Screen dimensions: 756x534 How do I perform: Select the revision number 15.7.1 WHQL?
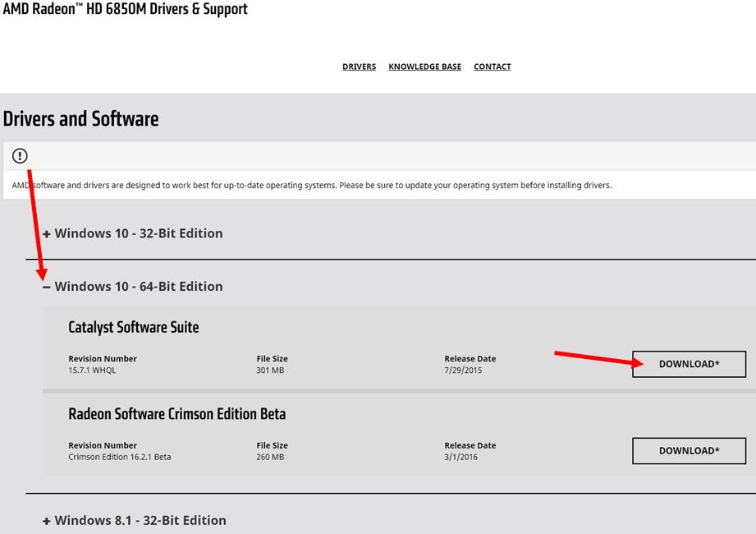92,371
